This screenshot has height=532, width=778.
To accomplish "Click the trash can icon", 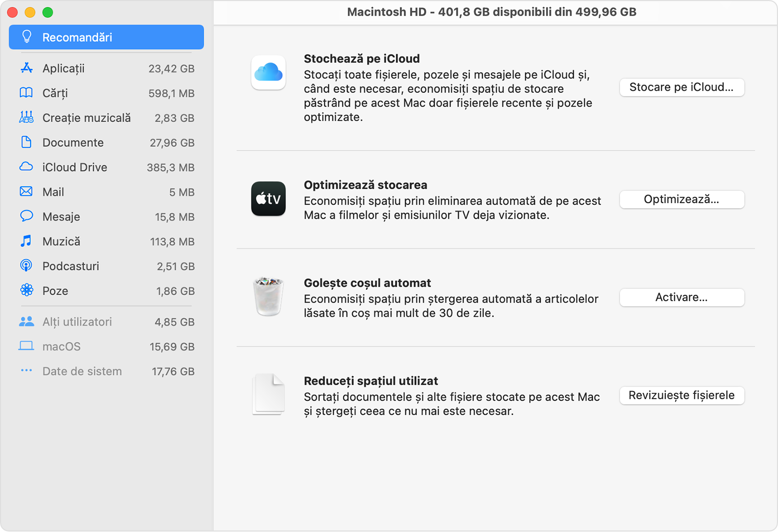I will [x=268, y=297].
